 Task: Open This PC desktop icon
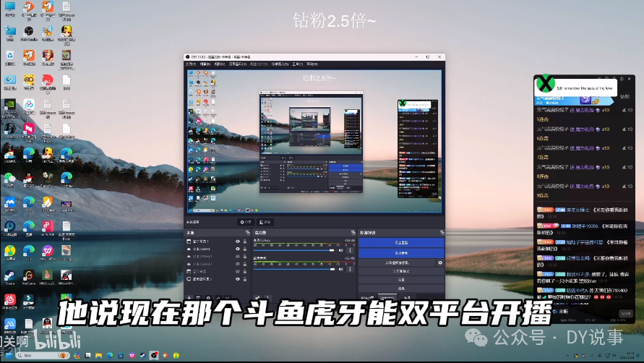click(10, 9)
